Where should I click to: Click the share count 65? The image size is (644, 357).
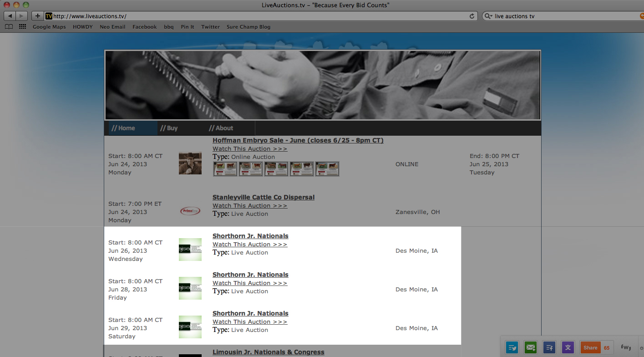tap(607, 347)
